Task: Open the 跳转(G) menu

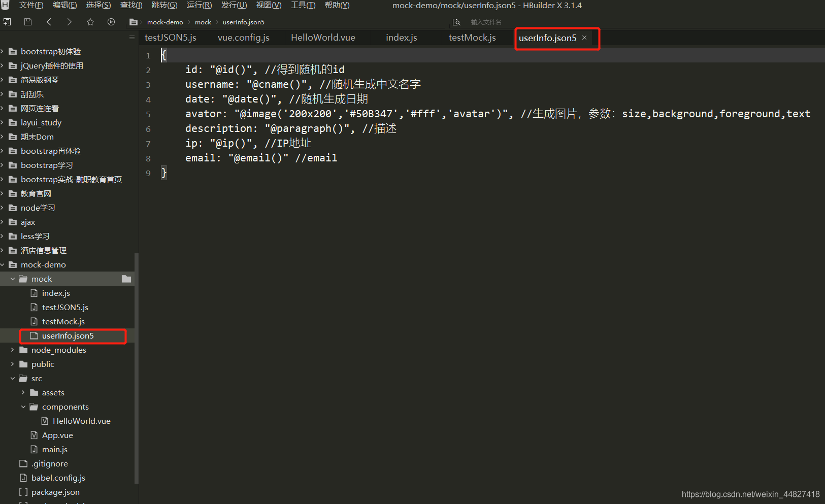Action: 164,5
